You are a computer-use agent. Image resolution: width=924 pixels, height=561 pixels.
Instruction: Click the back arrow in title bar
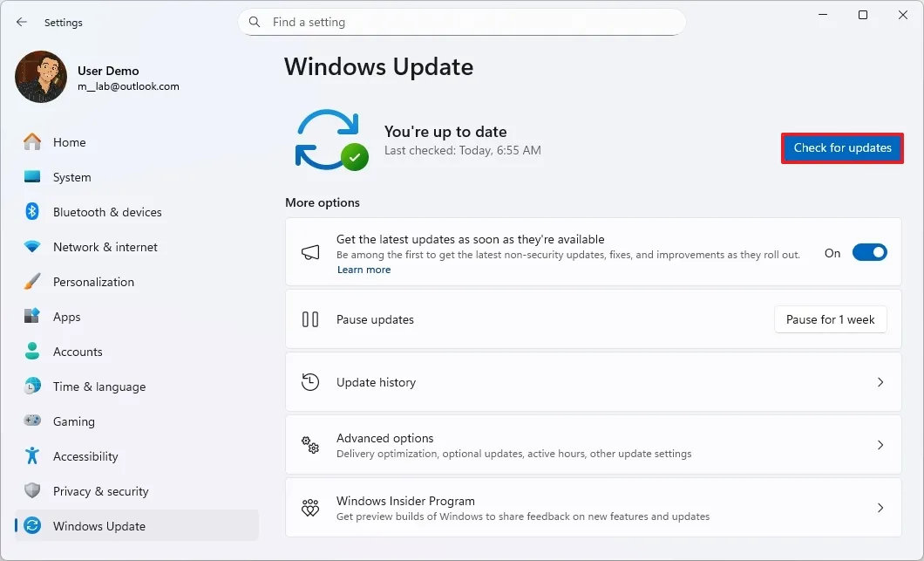pos(21,22)
